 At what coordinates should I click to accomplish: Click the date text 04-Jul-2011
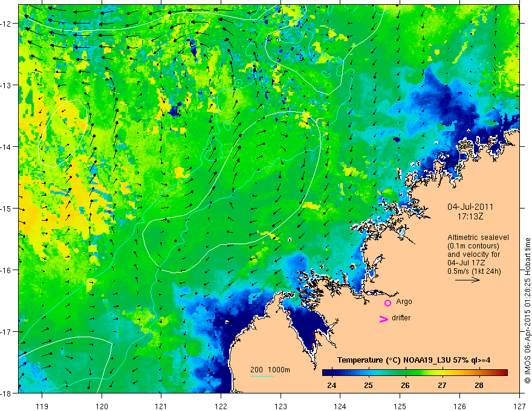point(470,207)
